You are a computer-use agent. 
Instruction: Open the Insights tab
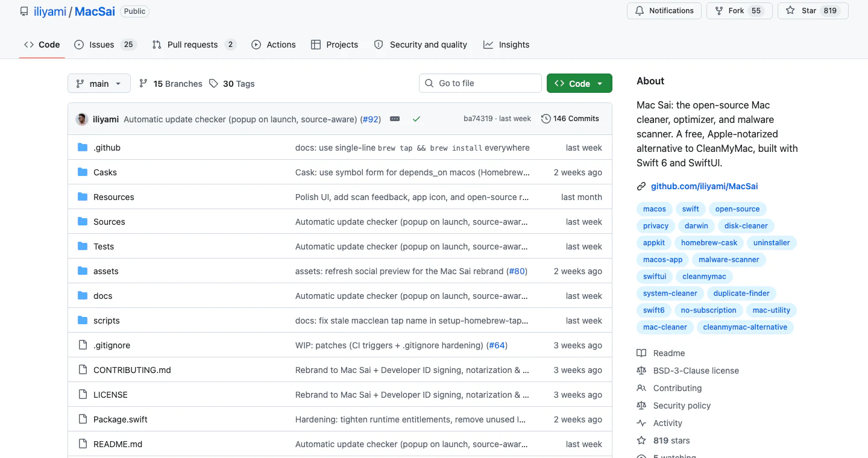click(506, 45)
